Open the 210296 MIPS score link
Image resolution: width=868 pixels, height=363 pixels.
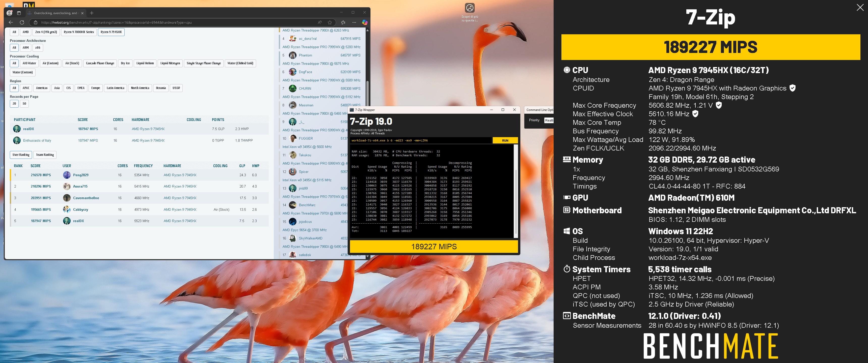[41, 186]
